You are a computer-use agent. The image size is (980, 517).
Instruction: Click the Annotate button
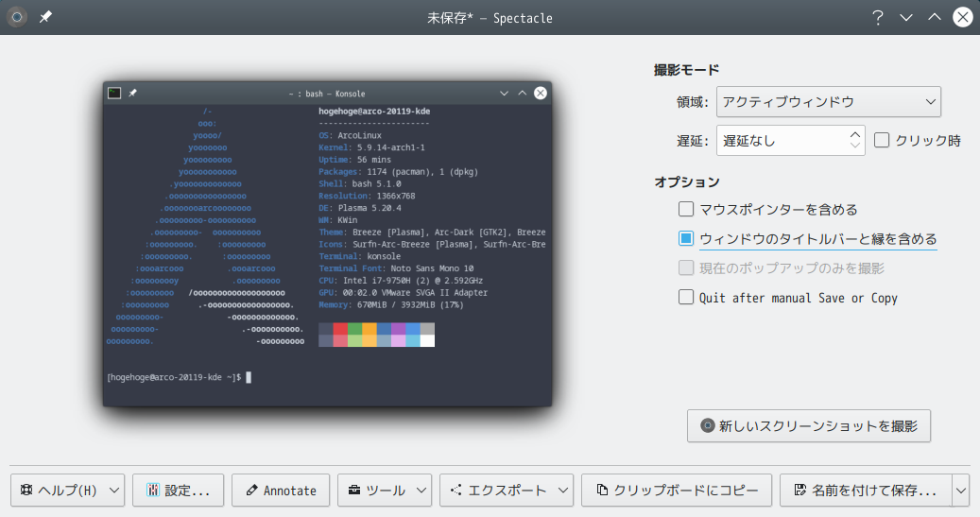coord(281,491)
